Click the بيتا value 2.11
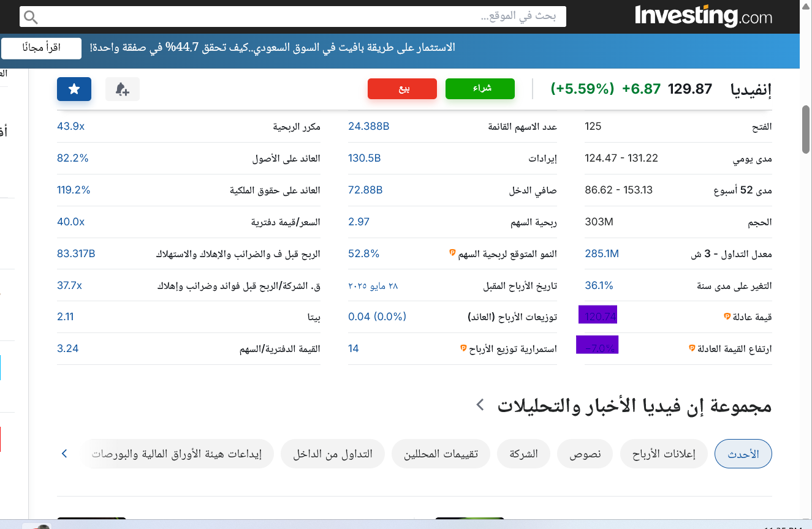The image size is (812, 529). click(66, 317)
